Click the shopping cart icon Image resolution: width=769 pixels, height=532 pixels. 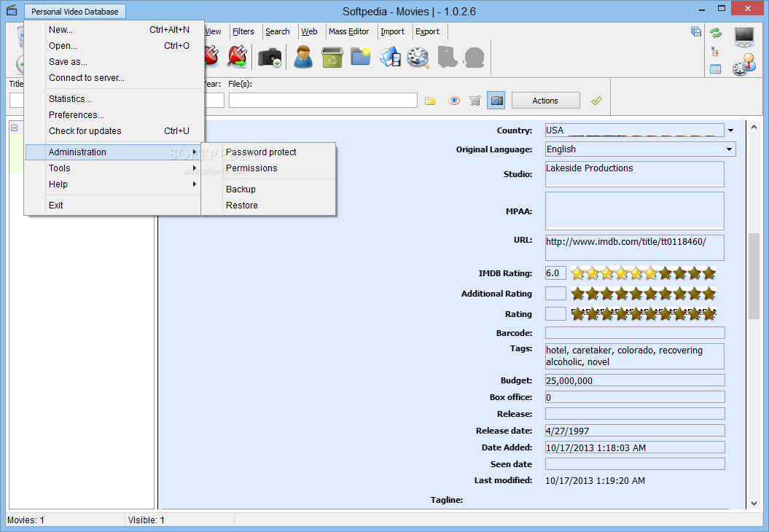pyautogui.click(x=475, y=101)
